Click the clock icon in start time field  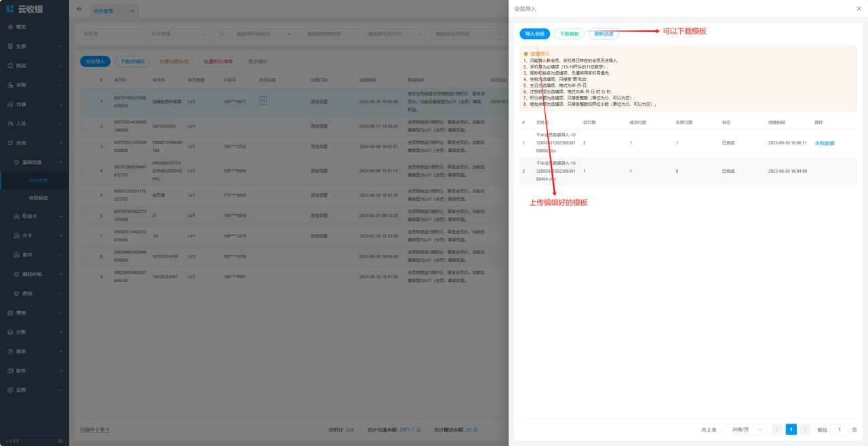pos(222,34)
